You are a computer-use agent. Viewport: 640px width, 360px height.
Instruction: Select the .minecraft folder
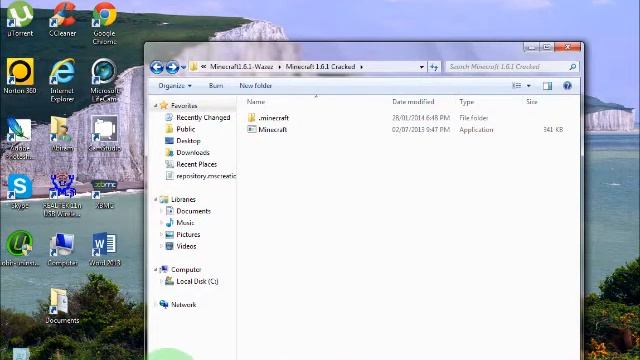[268, 118]
